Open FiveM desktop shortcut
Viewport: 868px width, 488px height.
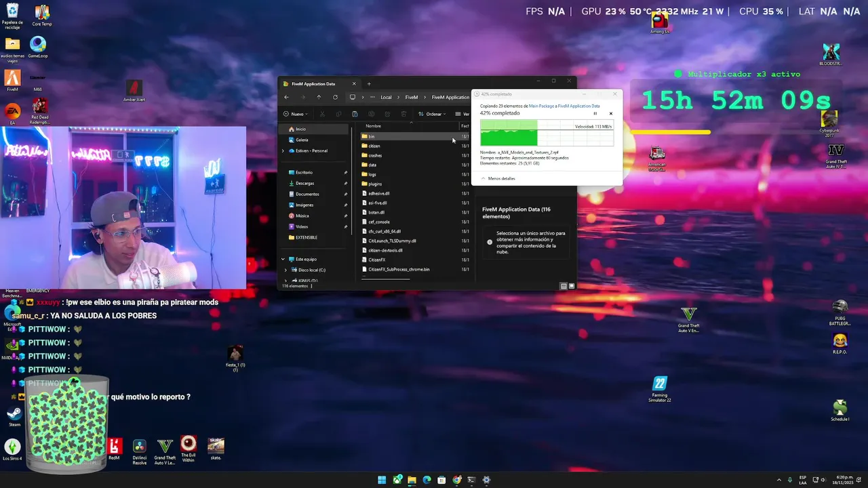(12, 81)
